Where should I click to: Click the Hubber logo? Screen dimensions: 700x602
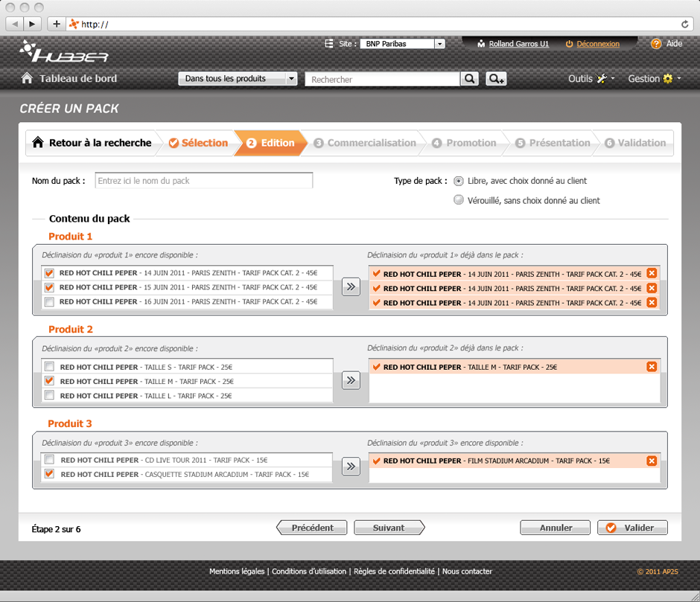(x=64, y=51)
